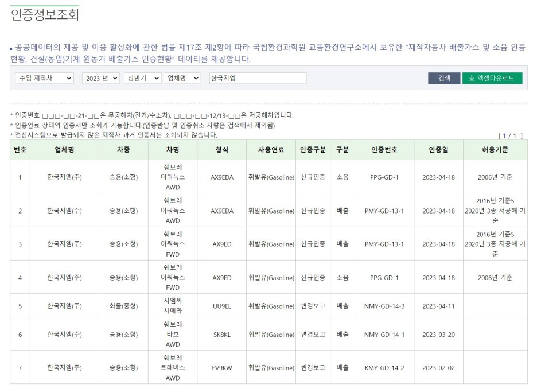Click the 인증번호 column header
Viewport: 537px width, 392px height.
384,150
